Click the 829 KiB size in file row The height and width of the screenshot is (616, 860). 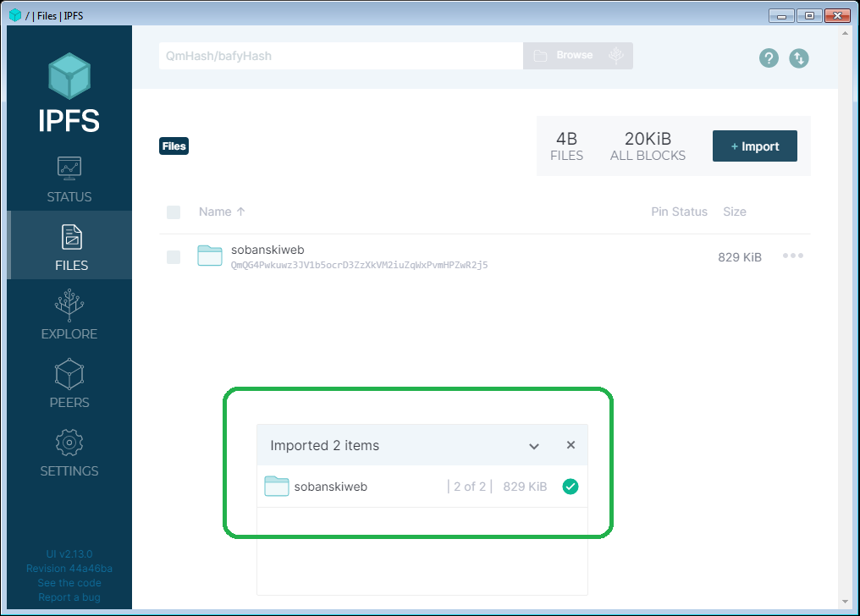(739, 257)
